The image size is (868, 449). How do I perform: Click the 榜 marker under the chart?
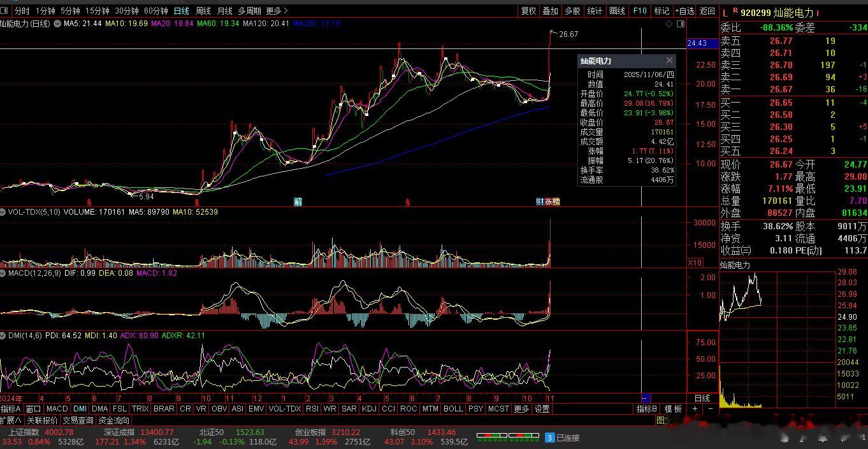556,202
